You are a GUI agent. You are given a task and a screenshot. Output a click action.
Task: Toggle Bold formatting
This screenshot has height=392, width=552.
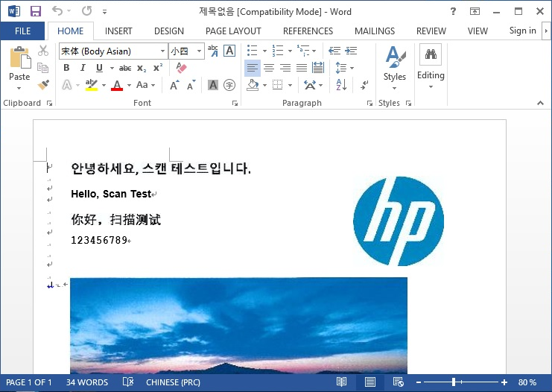point(66,68)
